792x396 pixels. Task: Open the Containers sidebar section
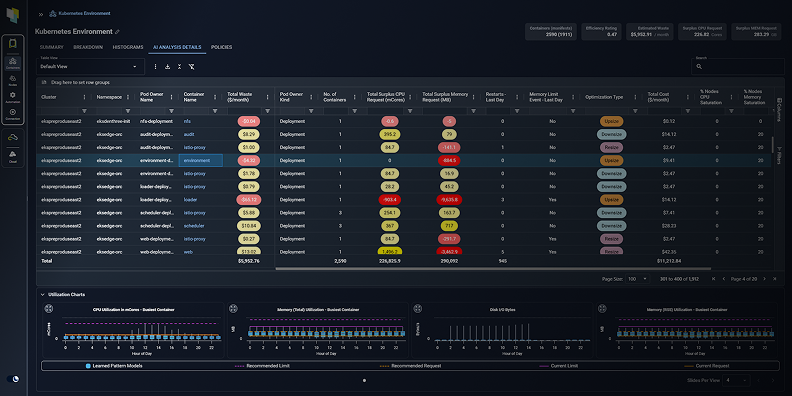pos(13,63)
